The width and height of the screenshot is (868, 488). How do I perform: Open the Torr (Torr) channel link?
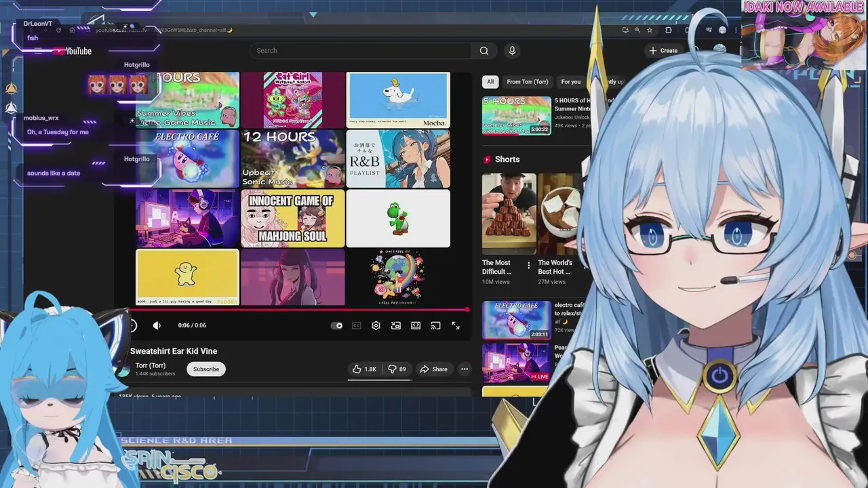[151, 365]
